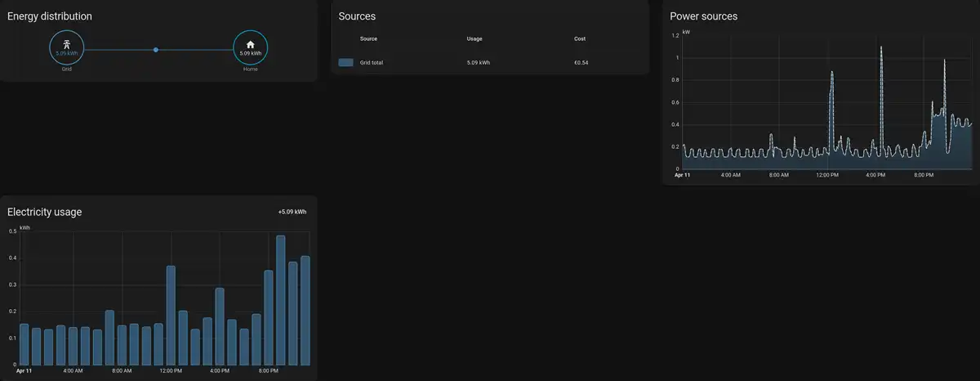Screen dimensions: 980x381
Task: Click the Source column header
Action: click(368, 38)
